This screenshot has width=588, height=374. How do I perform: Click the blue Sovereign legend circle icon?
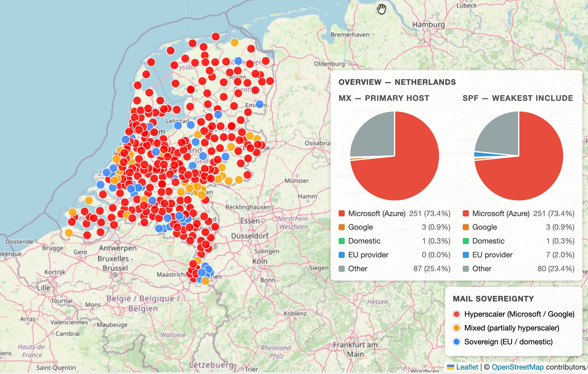point(456,342)
